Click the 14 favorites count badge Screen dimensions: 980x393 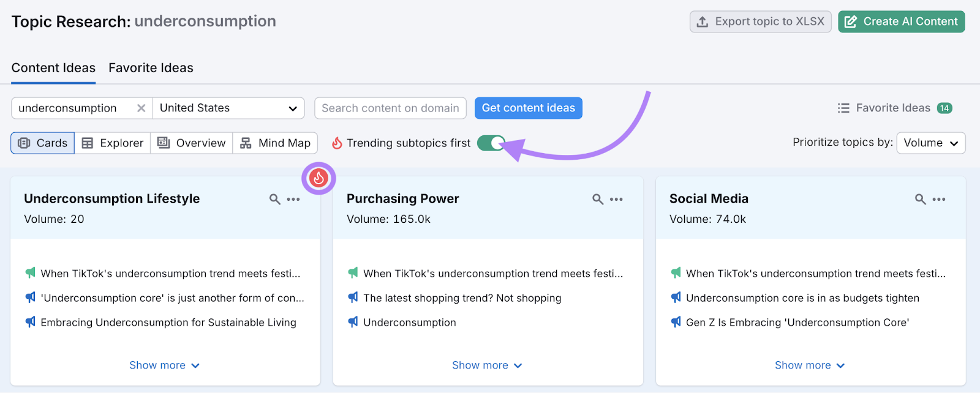coord(944,108)
